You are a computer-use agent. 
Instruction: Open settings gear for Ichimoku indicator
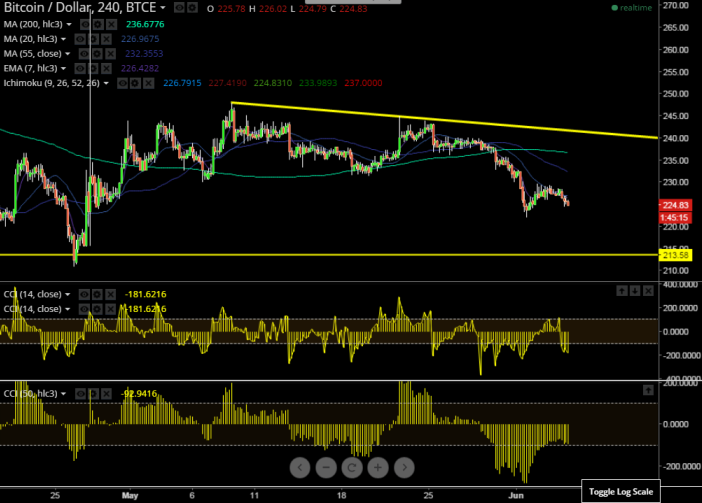click(135, 83)
